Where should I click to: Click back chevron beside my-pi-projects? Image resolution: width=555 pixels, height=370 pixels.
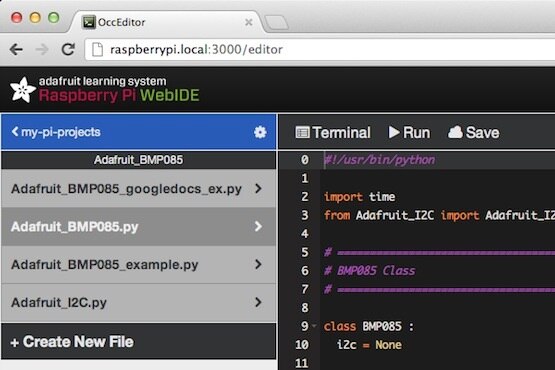(15, 132)
